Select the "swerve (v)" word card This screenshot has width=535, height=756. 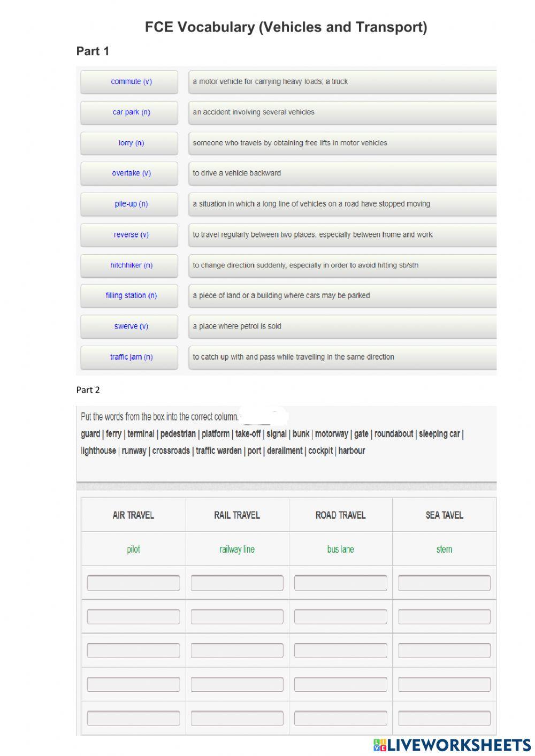129,326
